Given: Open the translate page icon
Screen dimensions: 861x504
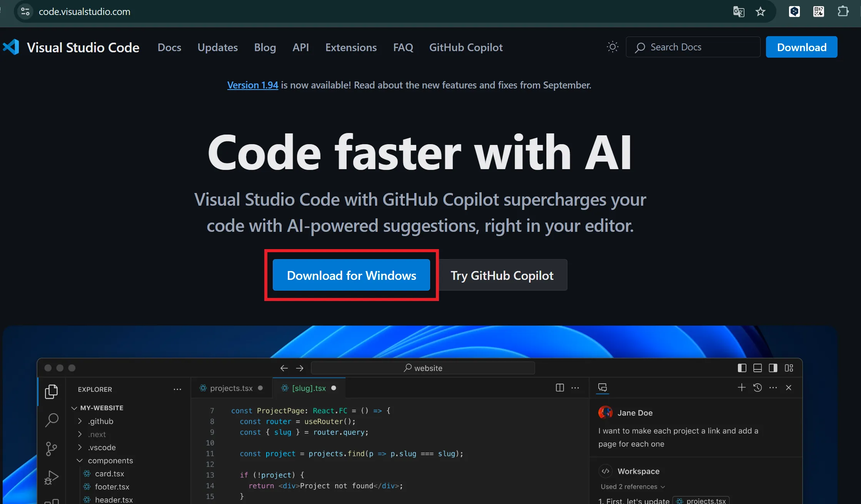Looking at the screenshot, I should (738, 12).
